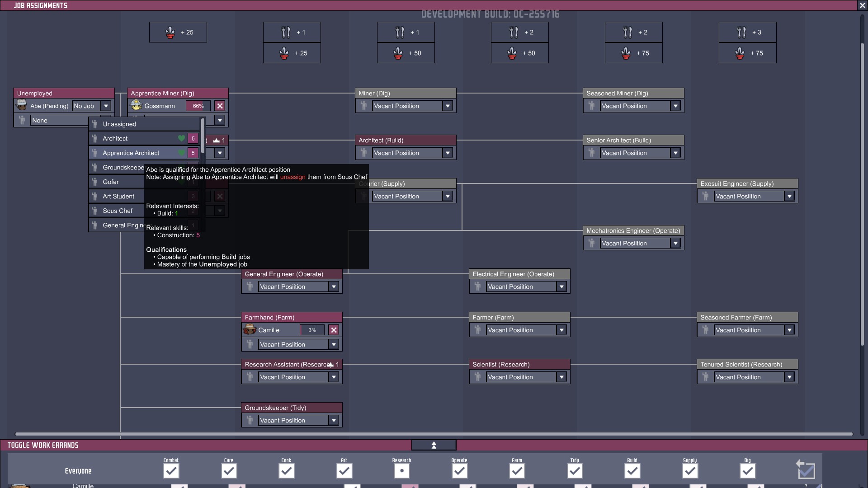Click Camille's portrait in Farmhand
Image resolution: width=868 pixels, height=488 pixels.
click(250, 329)
